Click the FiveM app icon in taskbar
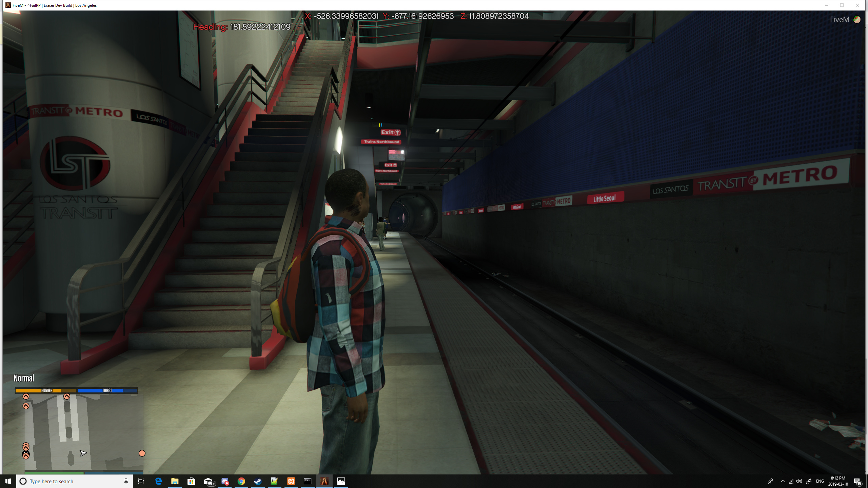Image resolution: width=868 pixels, height=488 pixels. coord(324,481)
